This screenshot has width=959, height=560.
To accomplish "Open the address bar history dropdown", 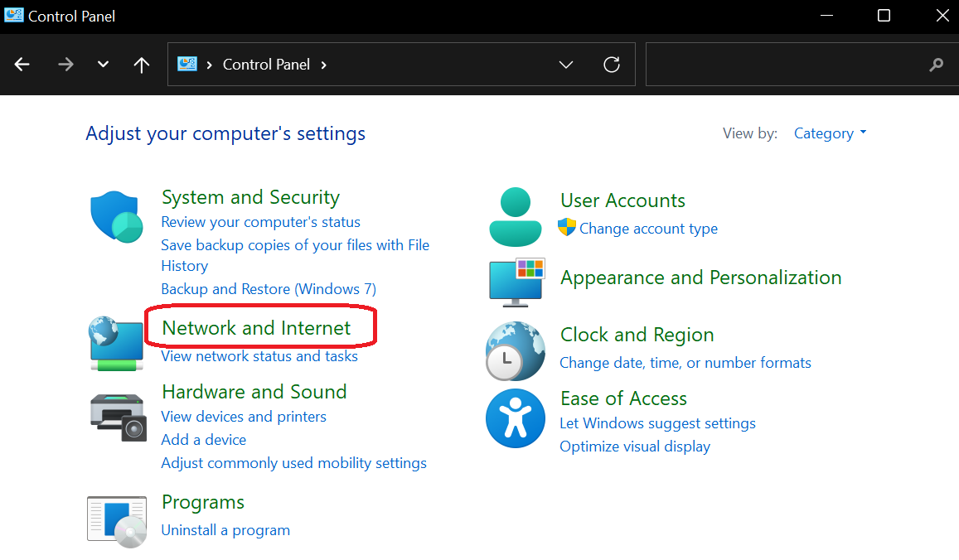I will click(x=566, y=64).
